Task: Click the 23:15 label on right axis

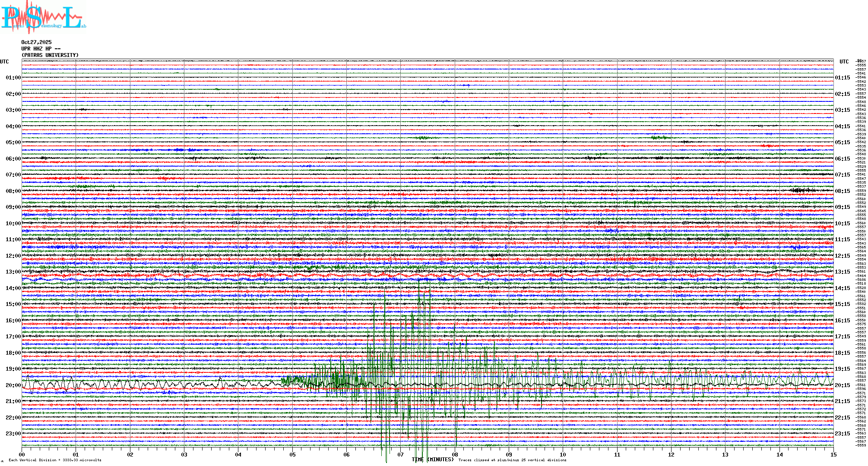Action: pyautogui.click(x=842, y=434)
